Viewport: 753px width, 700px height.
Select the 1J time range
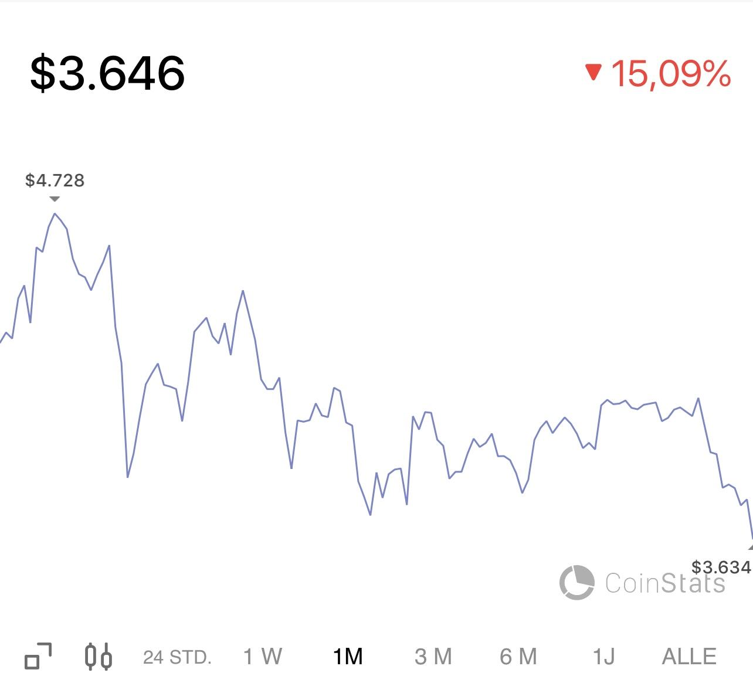point(604,657)
